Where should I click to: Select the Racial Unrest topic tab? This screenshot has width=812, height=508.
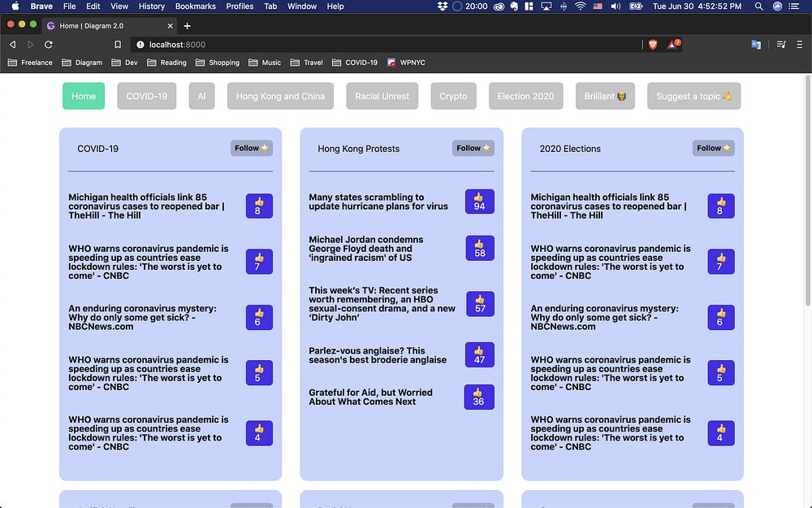tap(382, 96)
